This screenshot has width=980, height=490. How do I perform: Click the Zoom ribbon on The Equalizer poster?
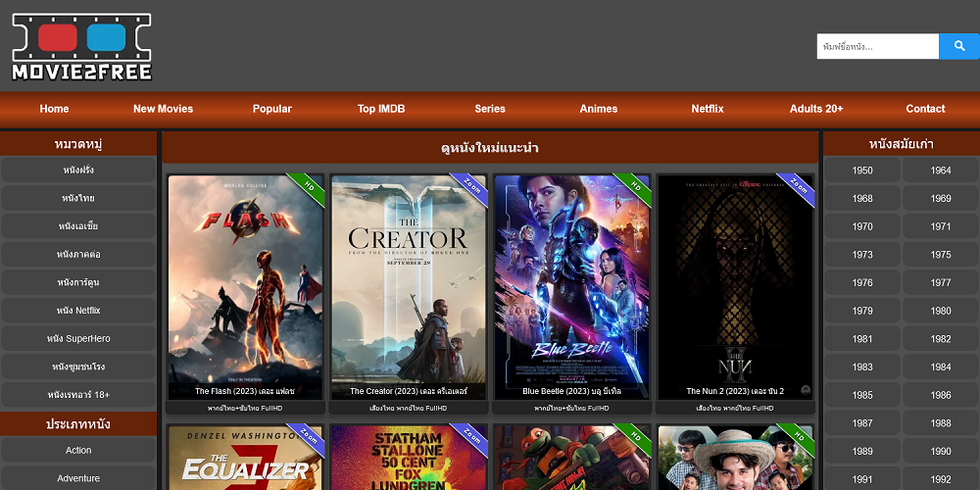(x=308, y=438)
